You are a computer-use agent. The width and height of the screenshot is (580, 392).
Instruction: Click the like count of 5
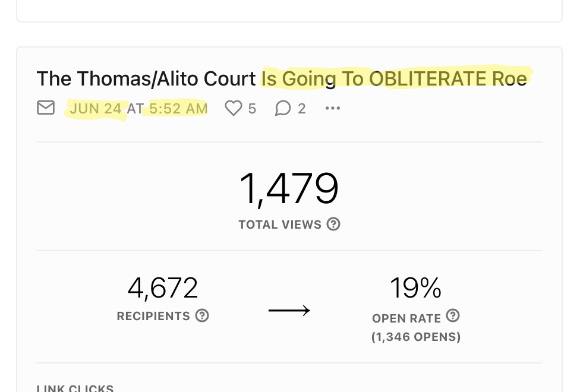[x=252, y=109]
